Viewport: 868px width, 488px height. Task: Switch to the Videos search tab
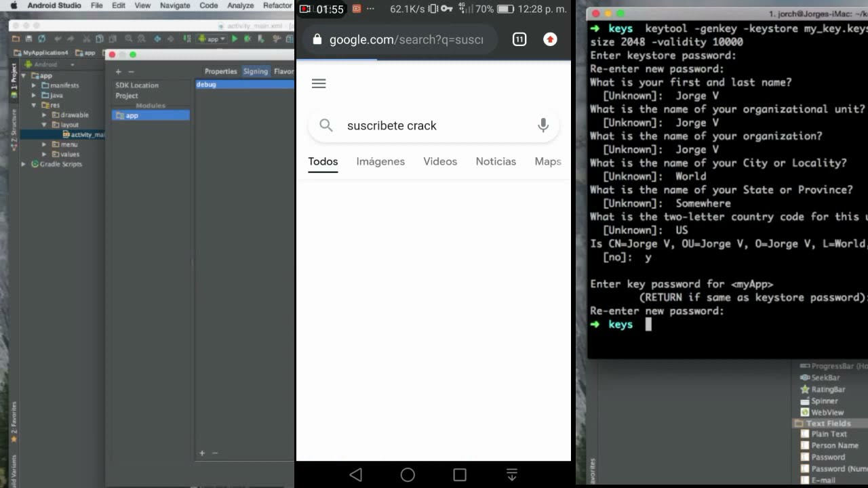(x=440, y=161)
